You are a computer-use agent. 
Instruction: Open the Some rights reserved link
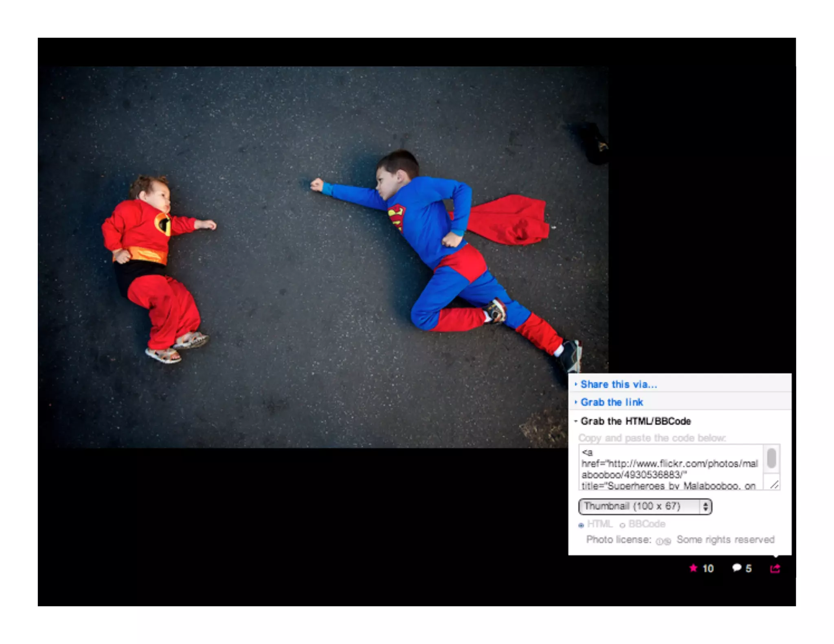point(725,540)
